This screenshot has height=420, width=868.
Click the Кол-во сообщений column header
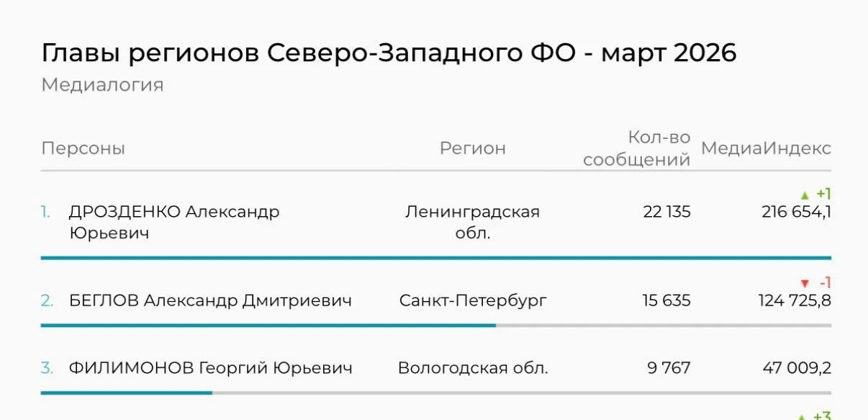pos(637,148)
